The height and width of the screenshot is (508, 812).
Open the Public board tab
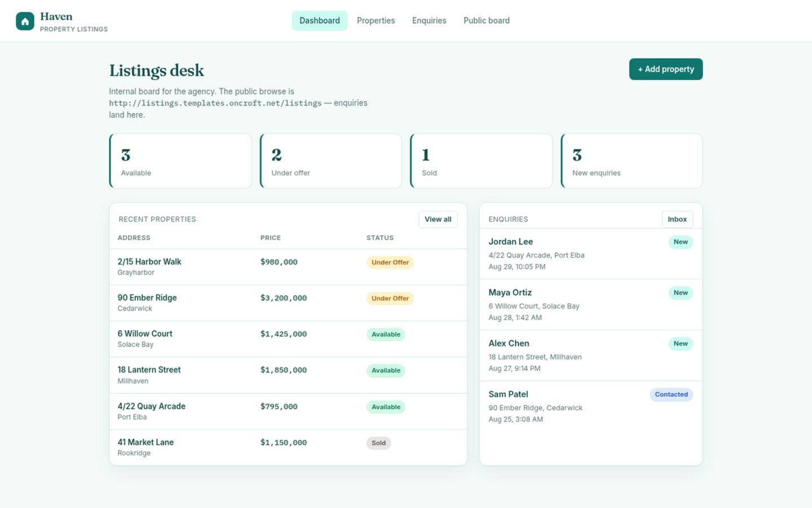487,21
